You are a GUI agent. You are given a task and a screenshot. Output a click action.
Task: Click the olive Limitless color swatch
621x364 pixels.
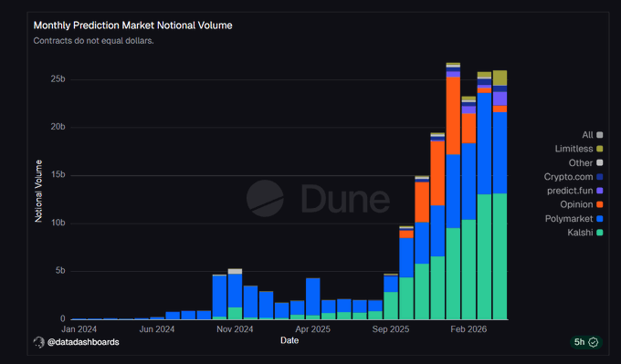coord(600,149)
